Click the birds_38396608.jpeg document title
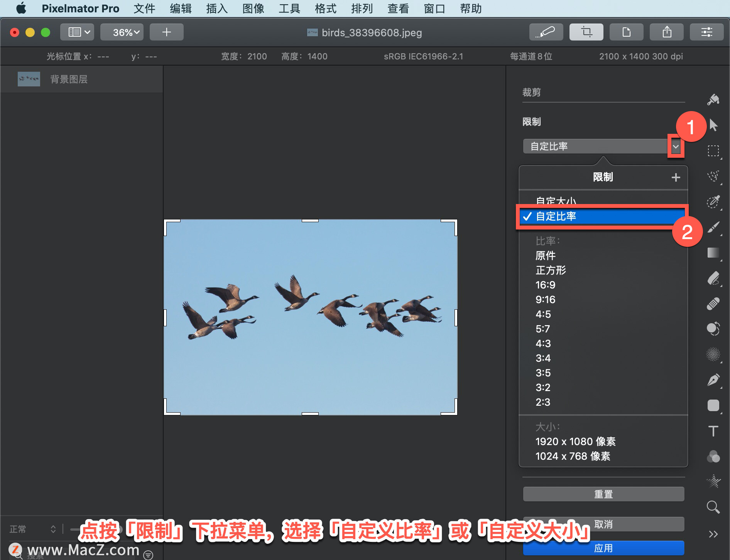The width and height of the screenshot is (730, 560). (372, 32)
